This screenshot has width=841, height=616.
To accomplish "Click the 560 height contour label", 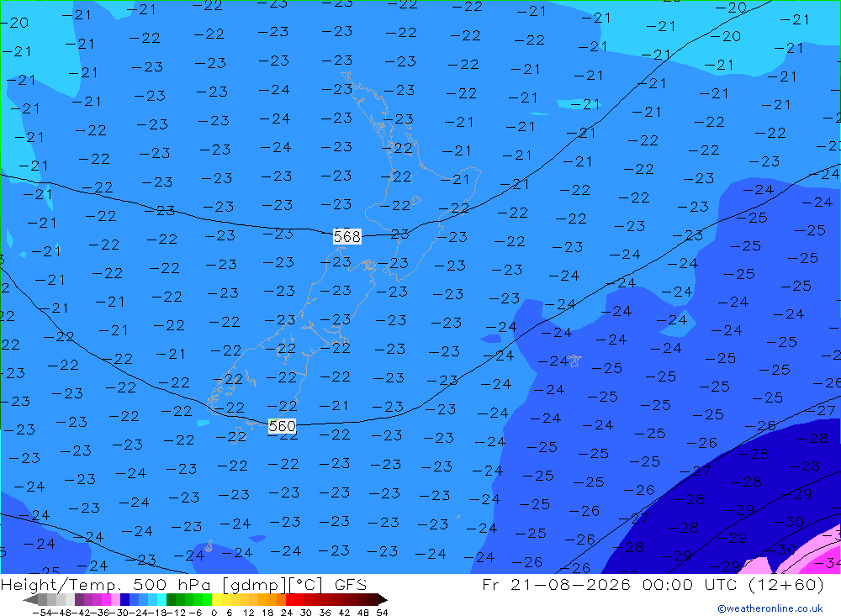I will [x=282, y=426].
